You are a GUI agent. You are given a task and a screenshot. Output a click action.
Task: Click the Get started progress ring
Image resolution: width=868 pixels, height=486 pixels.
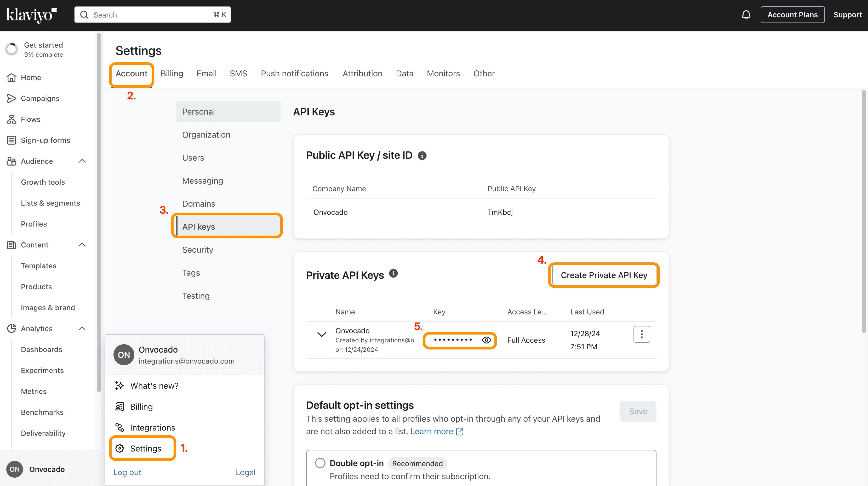(12, 49)
